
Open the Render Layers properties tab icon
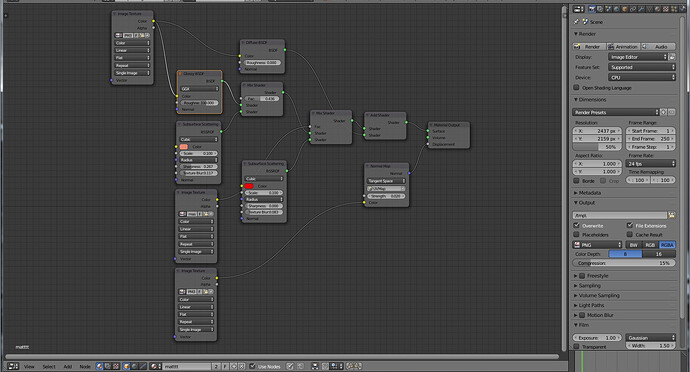[x=600, y=9]
